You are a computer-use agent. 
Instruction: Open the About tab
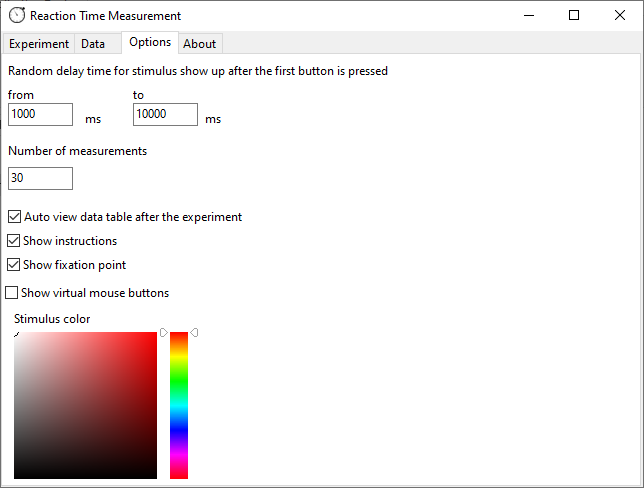click(x=200, y=44)
